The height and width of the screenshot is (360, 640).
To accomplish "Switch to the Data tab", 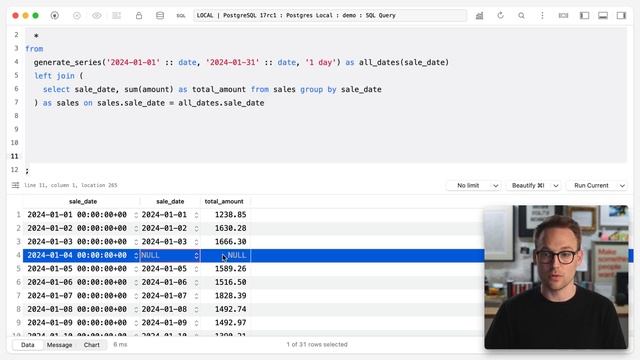I will (27, 345).
